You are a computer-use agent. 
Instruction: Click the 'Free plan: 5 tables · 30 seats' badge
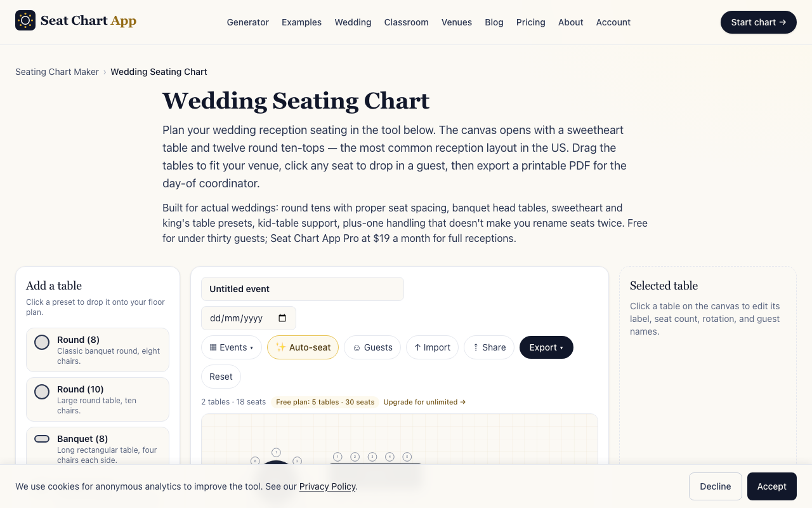pyautogui.click(x=325, y=402)
